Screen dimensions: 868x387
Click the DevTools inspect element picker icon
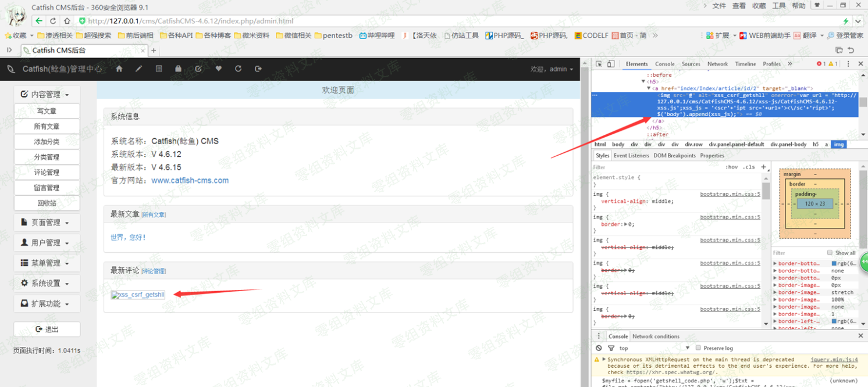pos(599,64)
